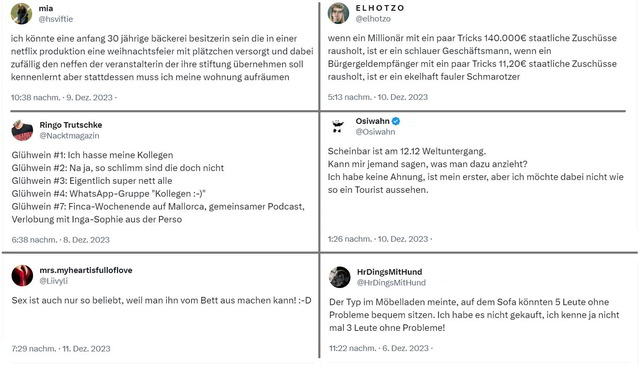The width and height of the screenshot is (640, 366).
Task: Open mia's profile avatar
Action: pyautogui.click(x=21, y=13)
